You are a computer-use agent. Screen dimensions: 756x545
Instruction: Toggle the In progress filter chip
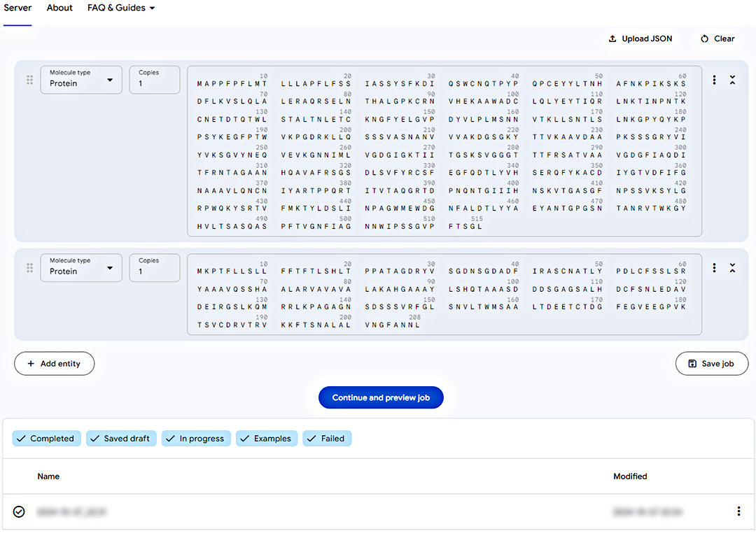196,439
